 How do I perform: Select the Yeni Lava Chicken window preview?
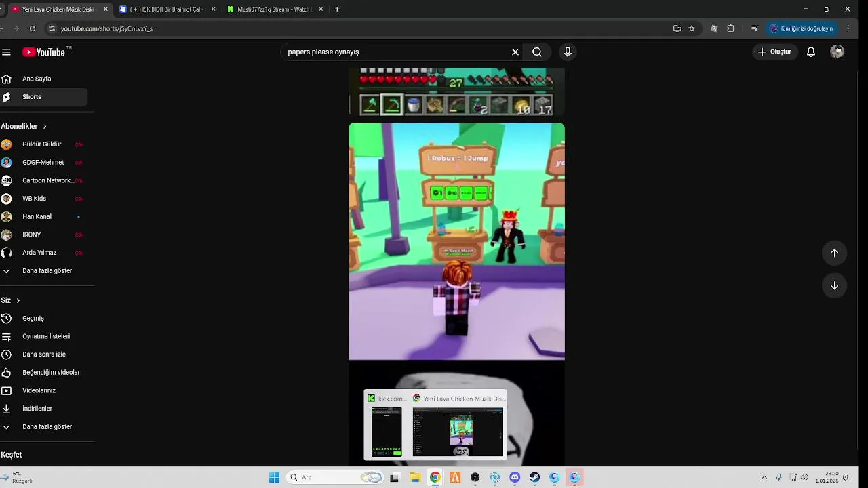(x=458, y=431)
